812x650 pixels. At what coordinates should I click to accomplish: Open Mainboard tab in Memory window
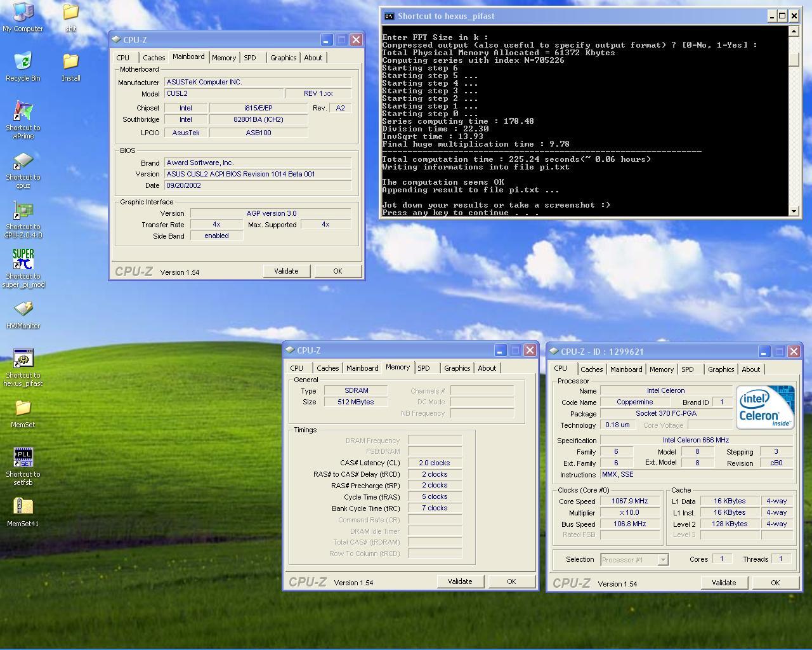coord(362,368)
